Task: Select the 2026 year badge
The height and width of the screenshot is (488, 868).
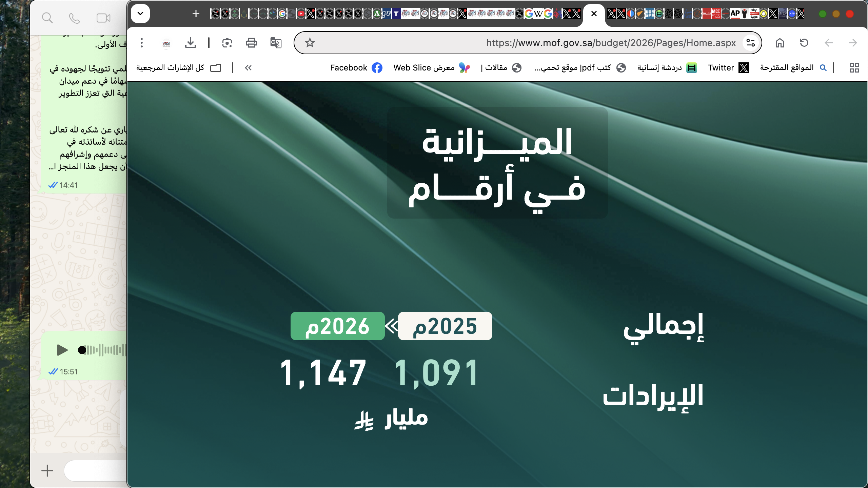Action: click(337, 326)
